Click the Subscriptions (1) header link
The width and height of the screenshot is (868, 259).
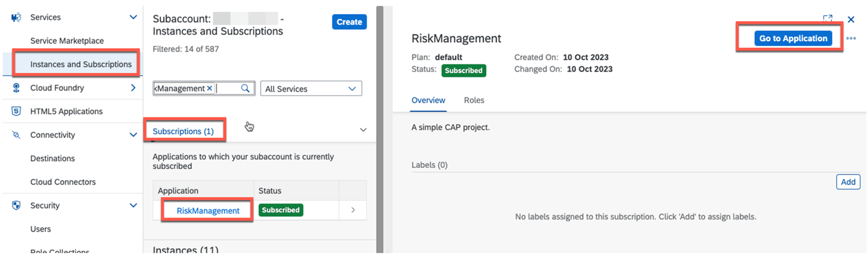[183, 131]
